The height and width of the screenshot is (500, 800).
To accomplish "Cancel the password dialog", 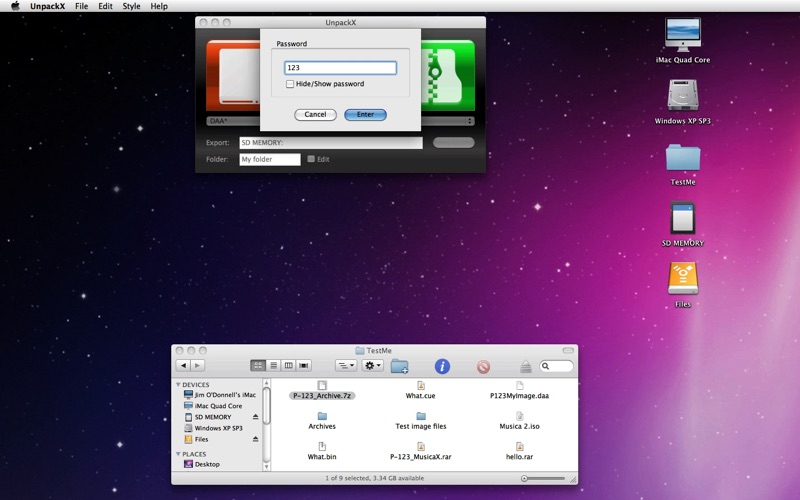I will click(315, 114).
